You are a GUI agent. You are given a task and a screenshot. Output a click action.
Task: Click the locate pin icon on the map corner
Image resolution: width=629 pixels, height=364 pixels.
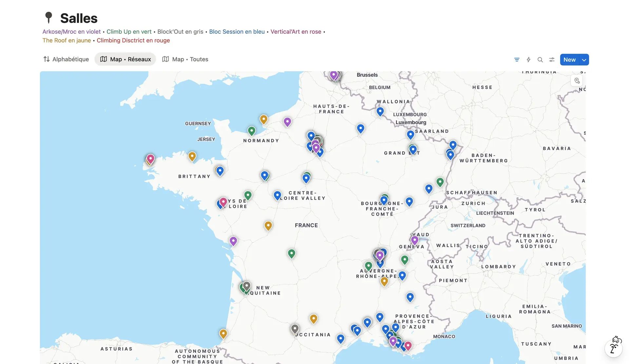click(577, 80)
